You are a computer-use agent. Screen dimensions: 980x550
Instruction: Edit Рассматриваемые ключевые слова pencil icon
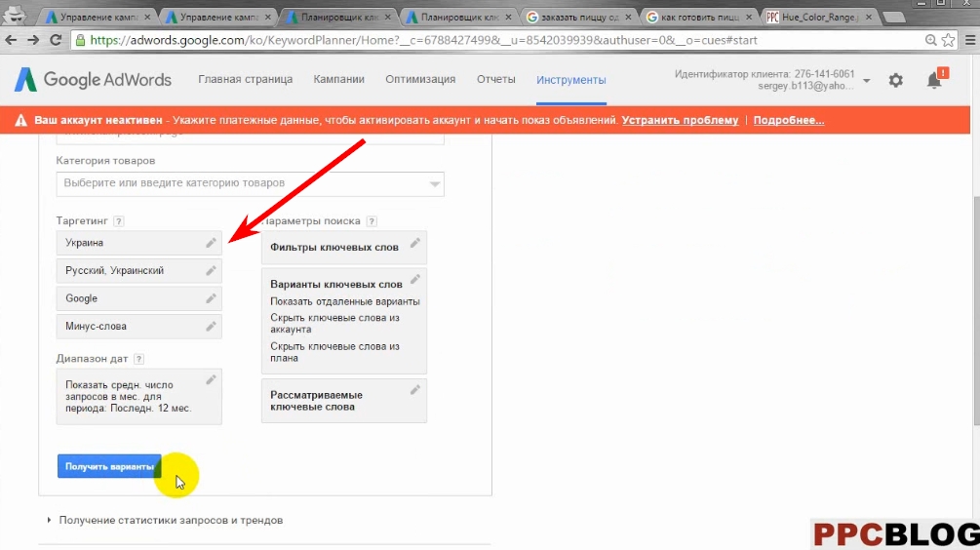[415, 390]
